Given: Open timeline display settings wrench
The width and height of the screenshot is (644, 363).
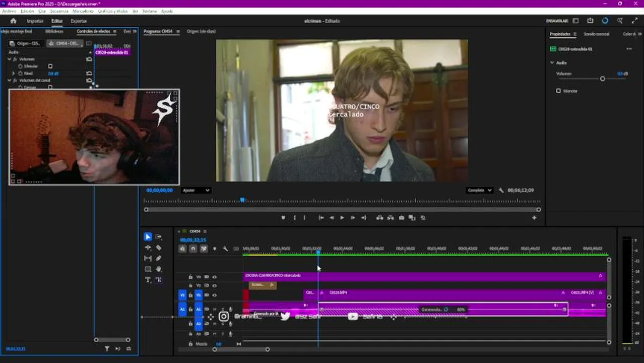Looking at the screenshot, I should coord(225,249).
